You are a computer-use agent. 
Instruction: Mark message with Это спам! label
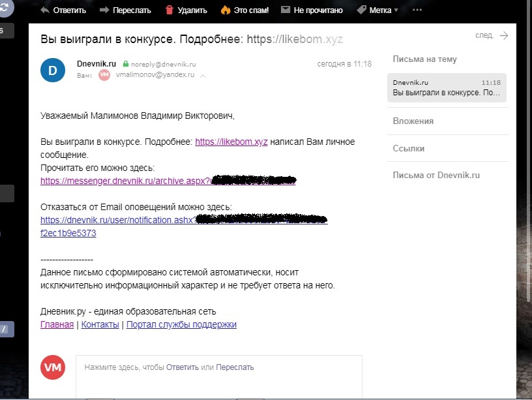[x=251, y=10]
